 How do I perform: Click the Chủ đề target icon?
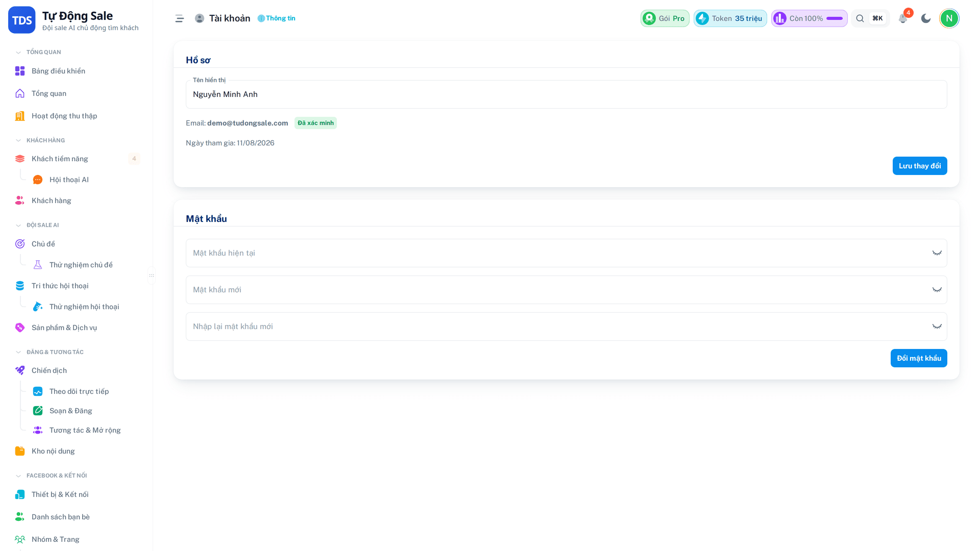(20, 244)
